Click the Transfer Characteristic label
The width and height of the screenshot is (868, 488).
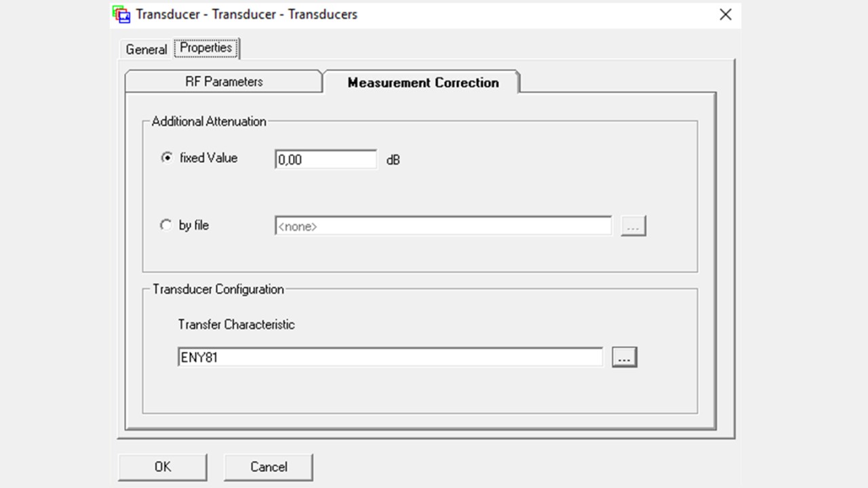[x=236, y=325]
